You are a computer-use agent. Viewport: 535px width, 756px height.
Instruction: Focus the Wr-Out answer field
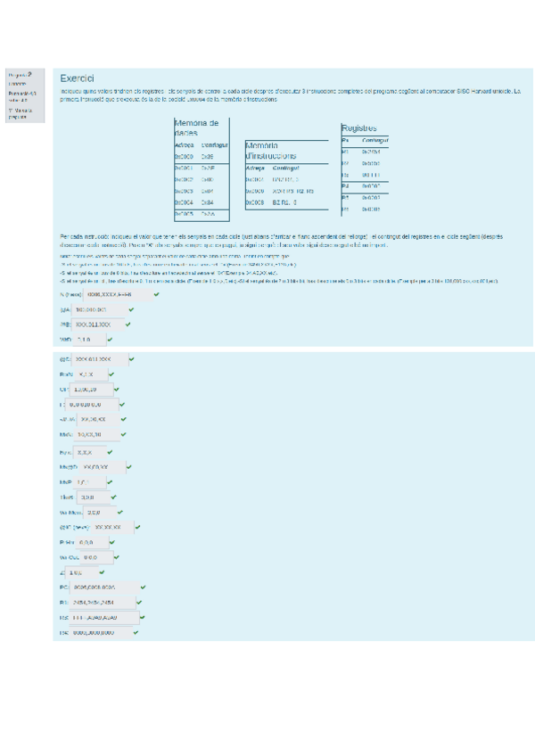click(x=96, y=557)
